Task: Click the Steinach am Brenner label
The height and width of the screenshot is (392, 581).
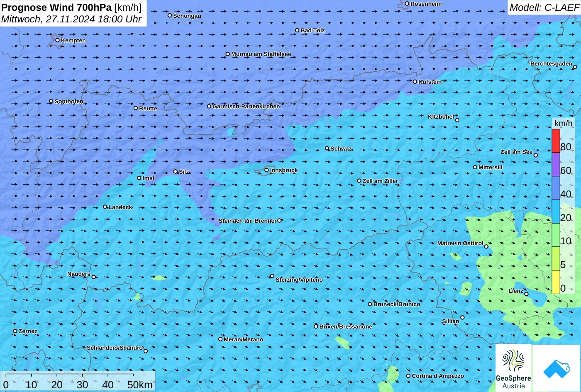Action: click(247, 221)
